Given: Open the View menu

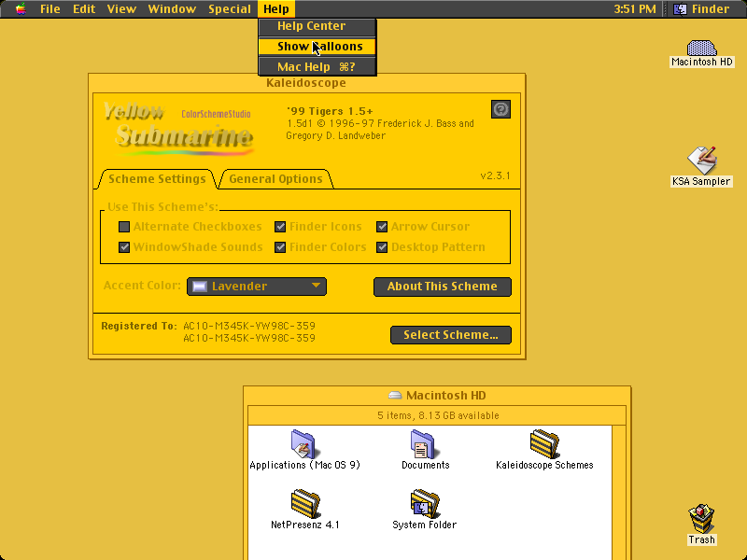Looking at the screenshot, I should 121,9.
